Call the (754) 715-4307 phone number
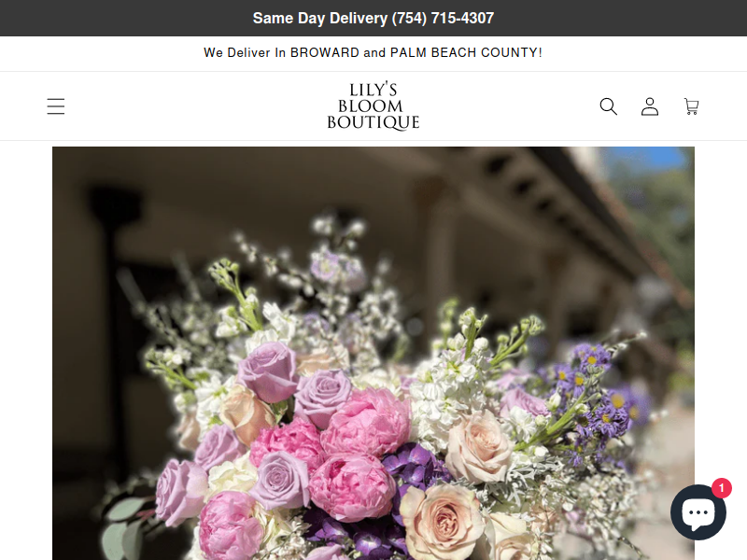 (x=443, y=18)
